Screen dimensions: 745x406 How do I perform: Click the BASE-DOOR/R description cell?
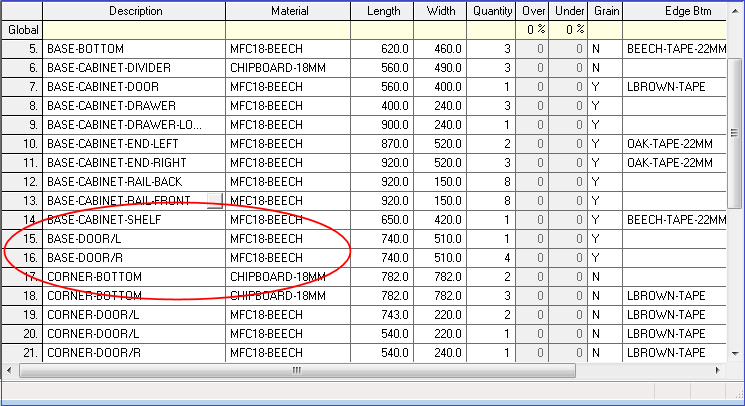(134, 258)
